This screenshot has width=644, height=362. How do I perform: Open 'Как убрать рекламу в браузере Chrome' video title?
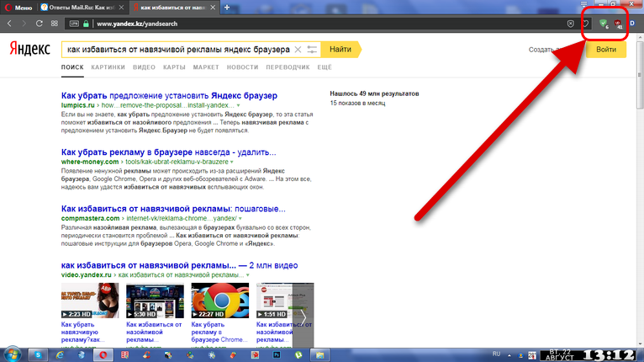219,332
